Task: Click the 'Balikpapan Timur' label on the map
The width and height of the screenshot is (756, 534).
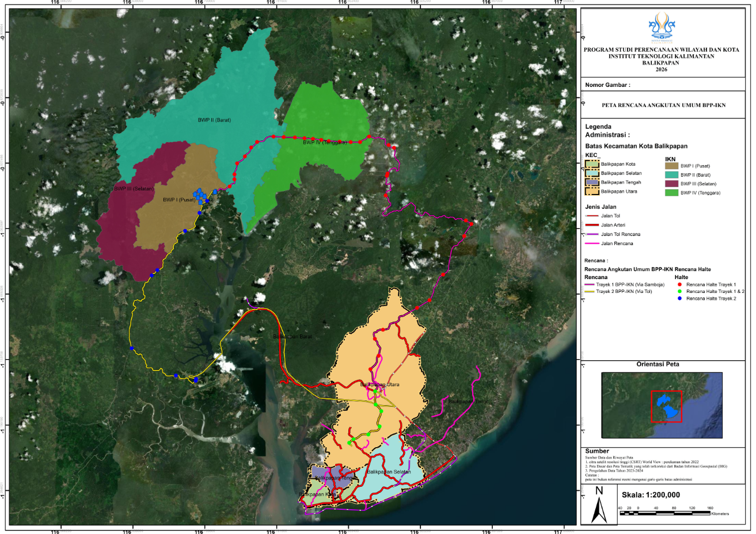Action: point(468,401)
